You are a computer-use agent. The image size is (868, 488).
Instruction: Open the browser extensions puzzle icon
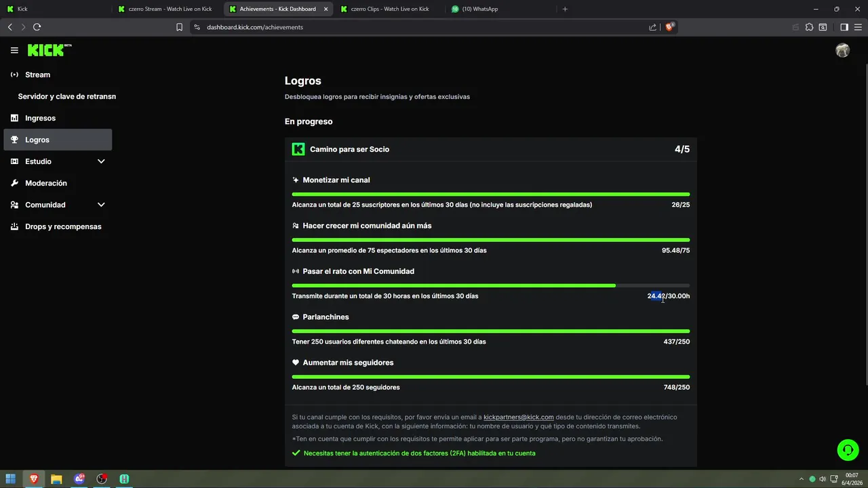coord(809,27)
